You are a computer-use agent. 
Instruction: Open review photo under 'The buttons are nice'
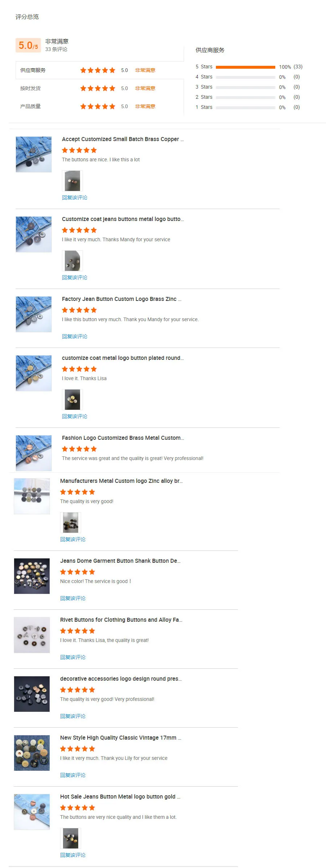[x=72, y=181]
